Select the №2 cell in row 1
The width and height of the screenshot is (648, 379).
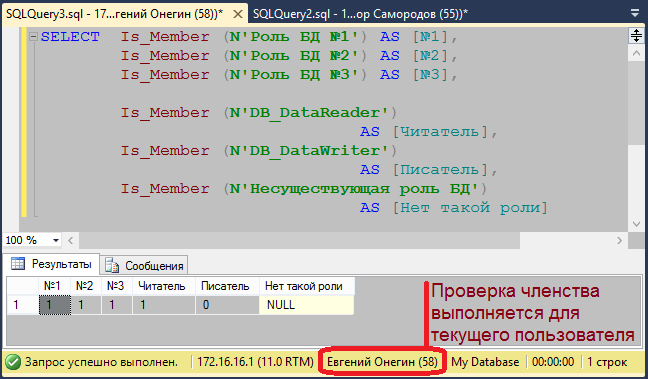pos(86,305)
